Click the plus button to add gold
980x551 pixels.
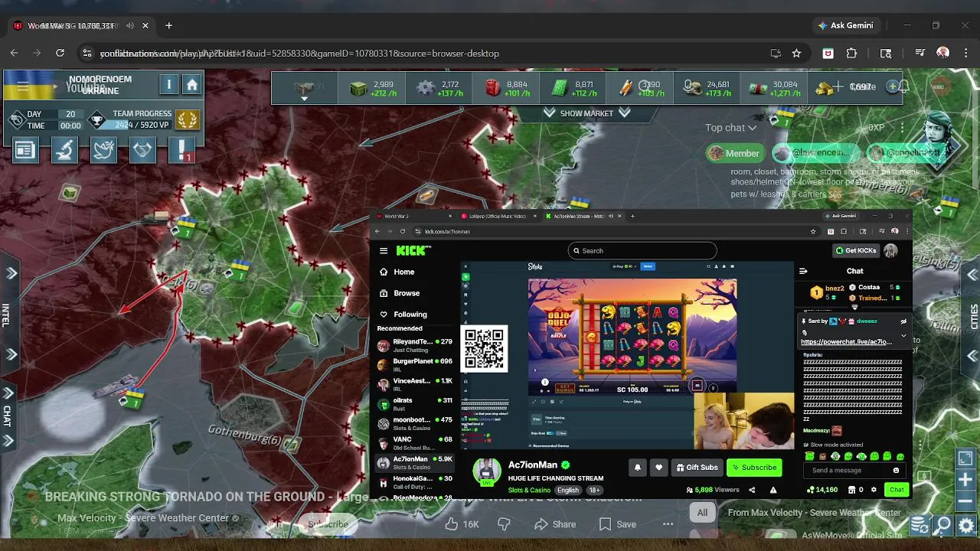892,86
